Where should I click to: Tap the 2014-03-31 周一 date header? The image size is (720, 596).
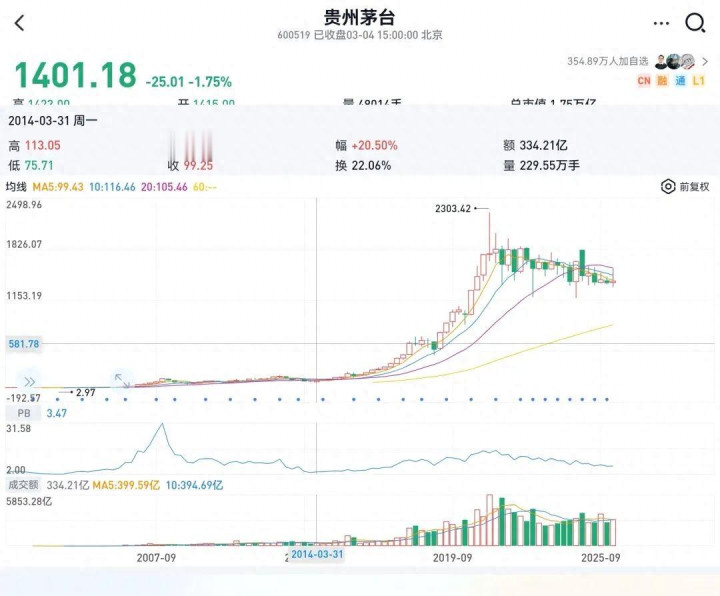coord(53,121)
